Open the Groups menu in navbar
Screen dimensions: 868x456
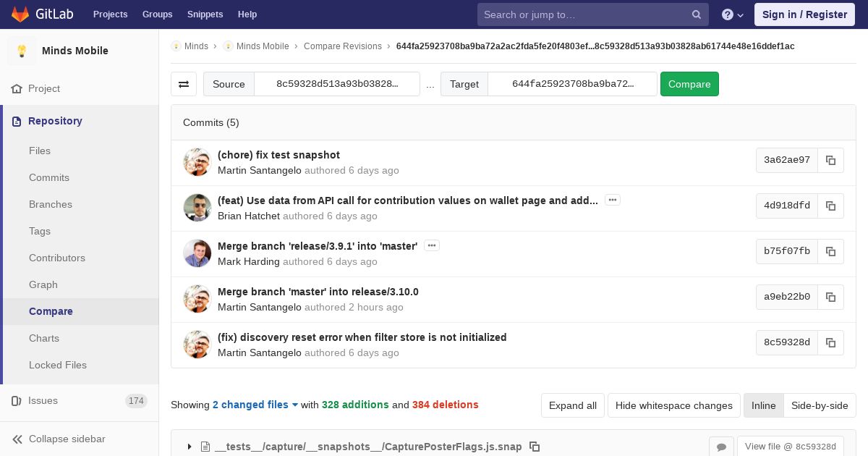point(157,14)
